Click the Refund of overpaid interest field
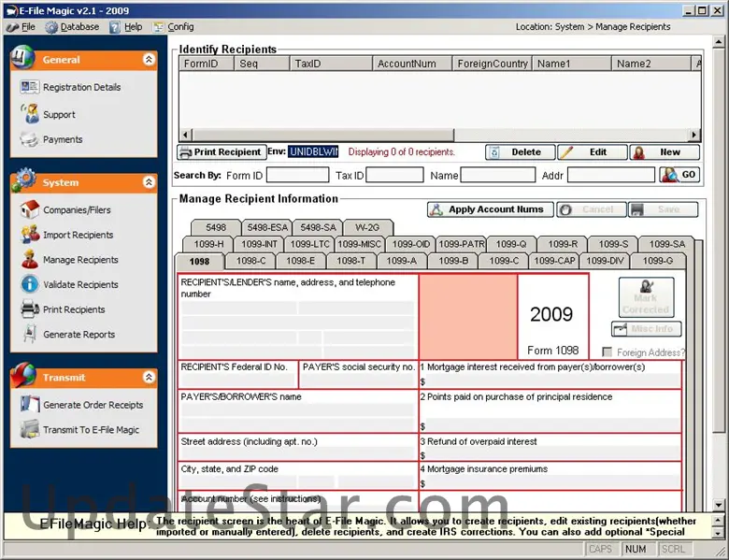Viewport: 729px width, 560px height. tap(552, 455)
